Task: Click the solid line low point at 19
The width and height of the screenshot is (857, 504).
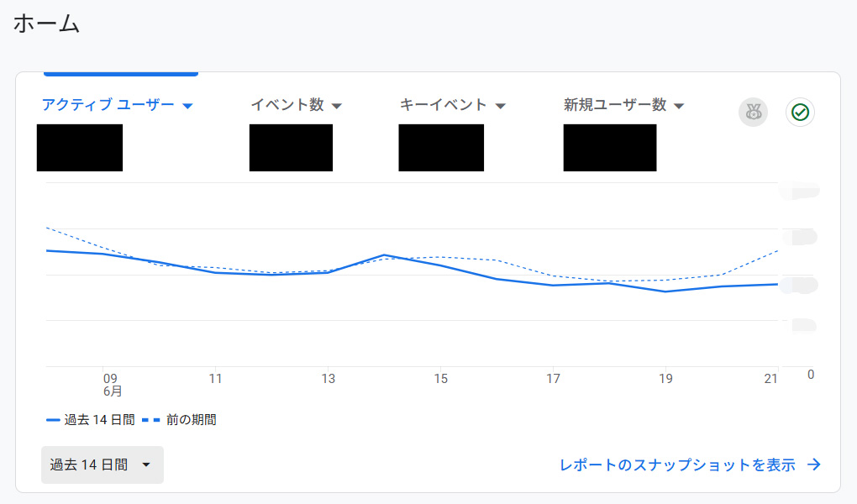Action: click(x=665, y=291)
